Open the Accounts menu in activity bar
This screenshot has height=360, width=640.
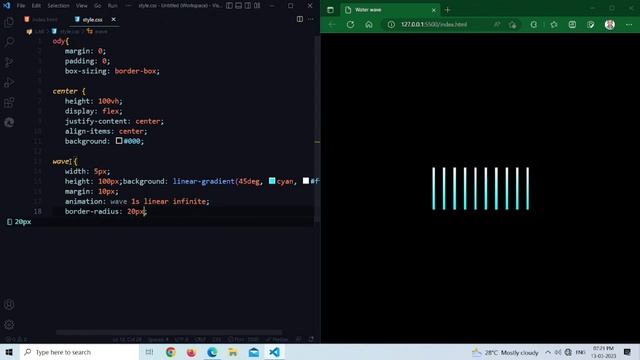(9, 304)
